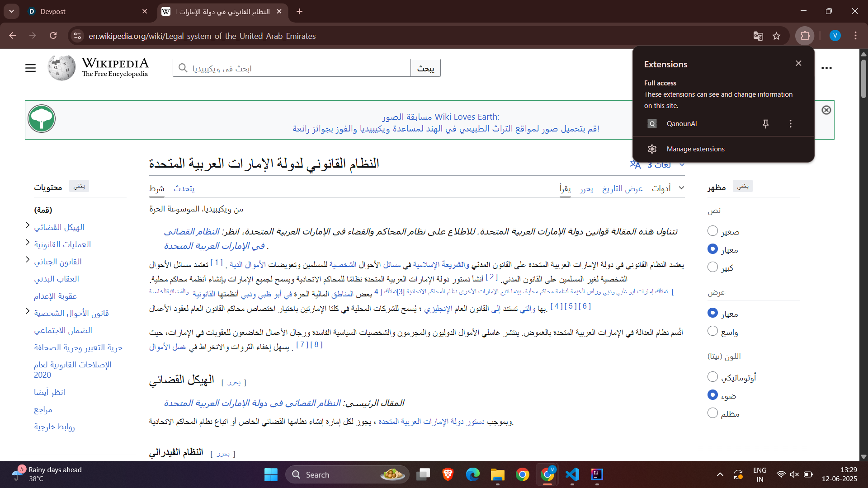Switch to the Devpost browser tab
Viewport: 868px width, 488px height.
click(53, 12)
